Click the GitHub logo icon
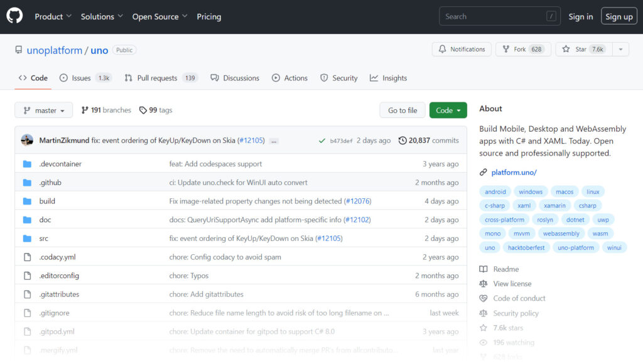This screenshot has width=643, height=364. click(14, 16)
